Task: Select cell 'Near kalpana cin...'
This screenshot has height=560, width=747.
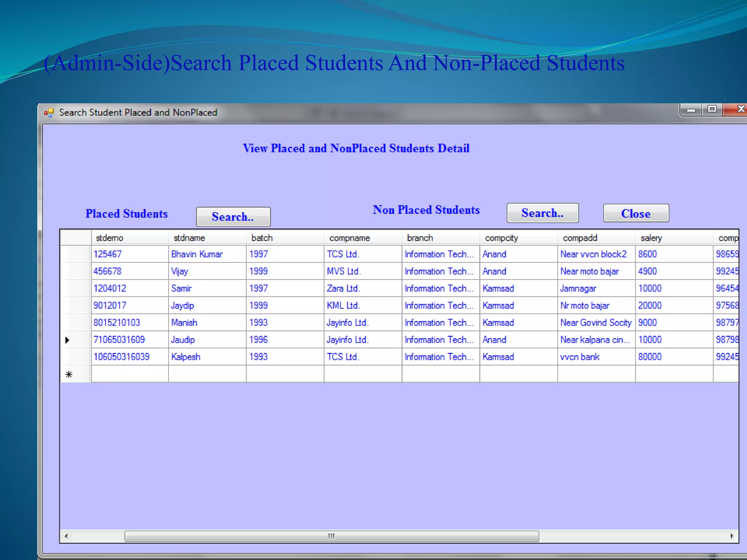Action: 597,340
